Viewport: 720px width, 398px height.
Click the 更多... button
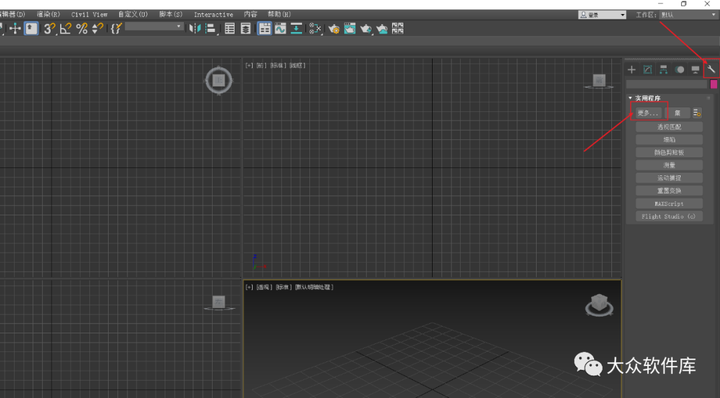click(648, 112)
